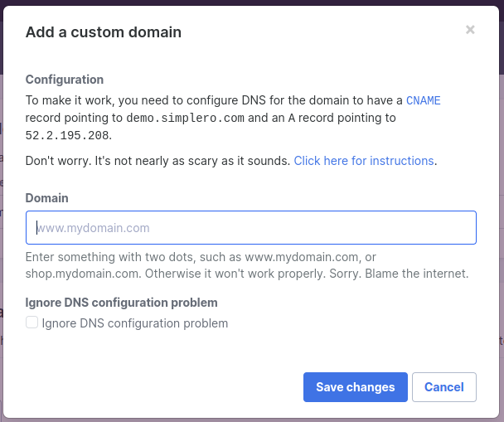Cancel adding the custom domain
This screenshot has height=422, width=504.
pos(443,387)
